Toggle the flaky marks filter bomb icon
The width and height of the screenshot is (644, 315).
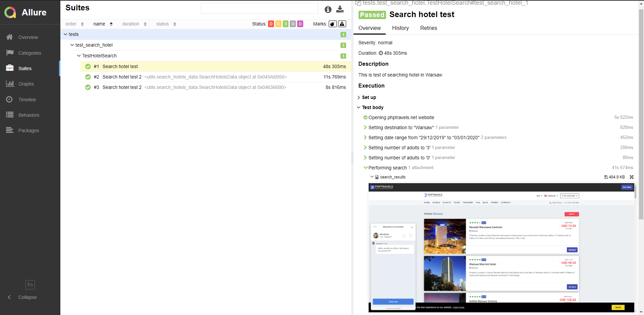tap(332, 24)
